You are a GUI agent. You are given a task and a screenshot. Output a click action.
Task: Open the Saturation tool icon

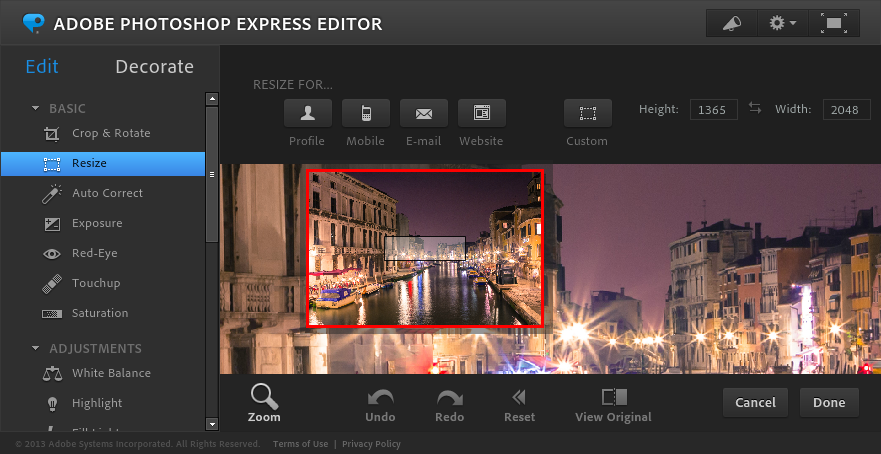coord(52,314)
